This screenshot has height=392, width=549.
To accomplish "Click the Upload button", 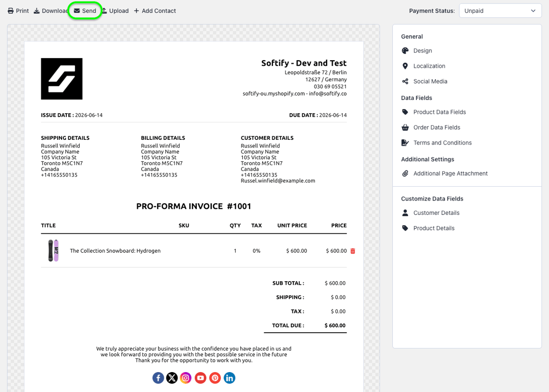I will coord(115,11).
